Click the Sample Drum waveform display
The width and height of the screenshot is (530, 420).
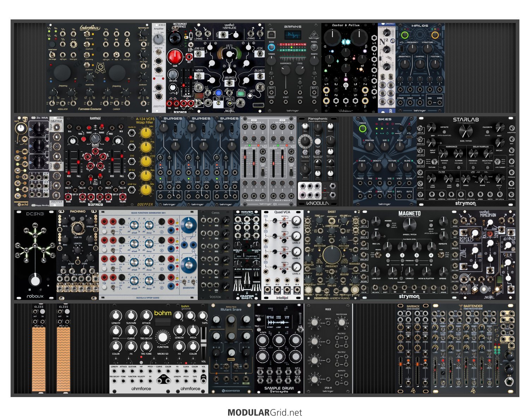pyautogui.click(x=280, y=322)
